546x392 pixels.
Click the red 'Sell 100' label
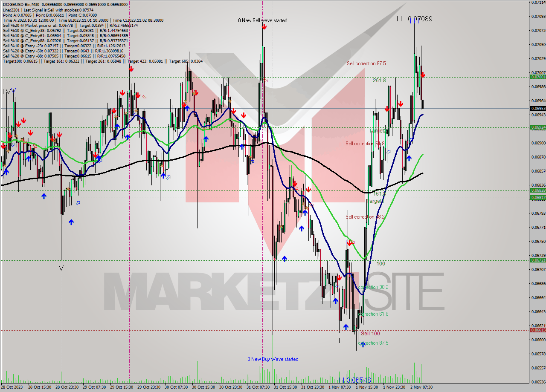tap(370, 334)
